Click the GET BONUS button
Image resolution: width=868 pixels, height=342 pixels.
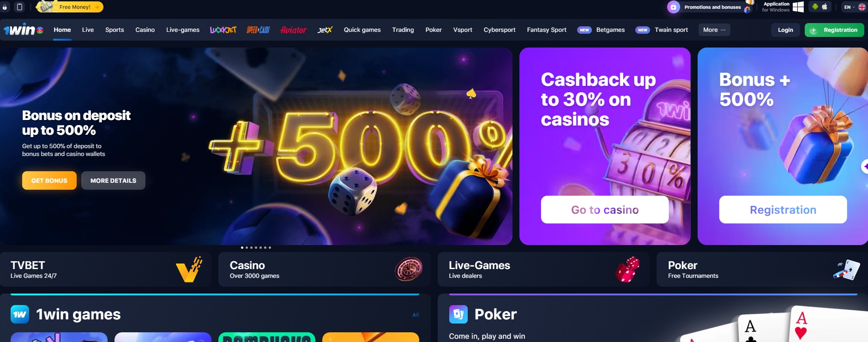point(49,180)
